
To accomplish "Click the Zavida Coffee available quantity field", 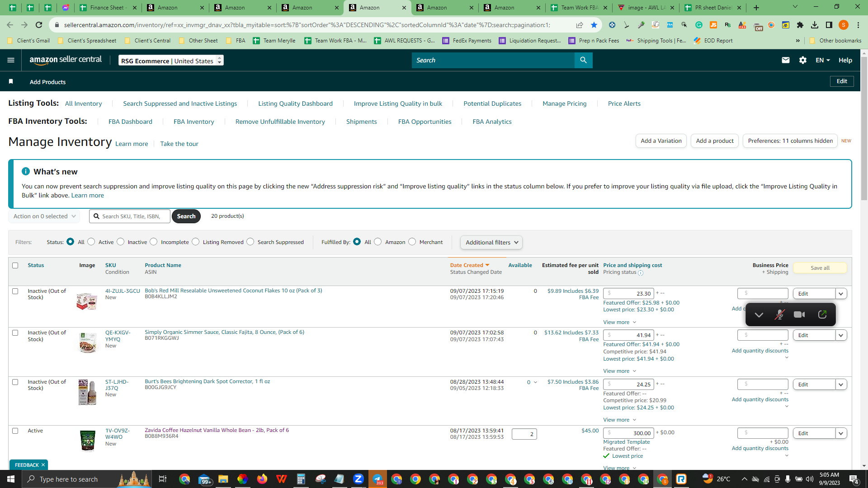I will tap(524, 434).
